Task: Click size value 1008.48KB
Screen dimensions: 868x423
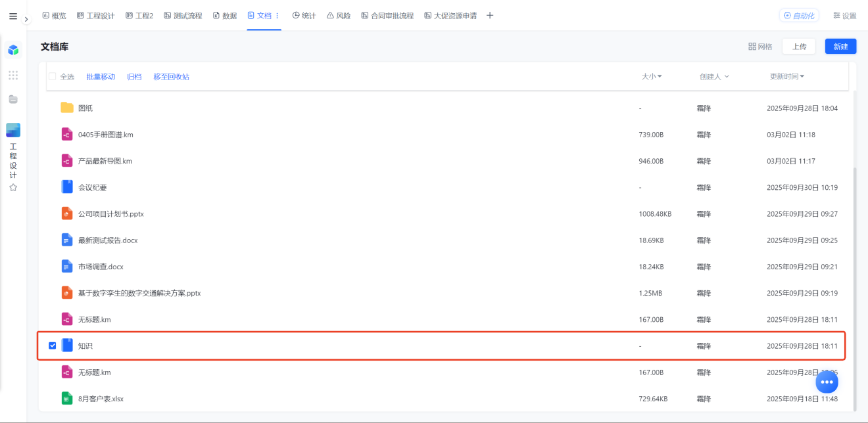Action: coord(655,214)
